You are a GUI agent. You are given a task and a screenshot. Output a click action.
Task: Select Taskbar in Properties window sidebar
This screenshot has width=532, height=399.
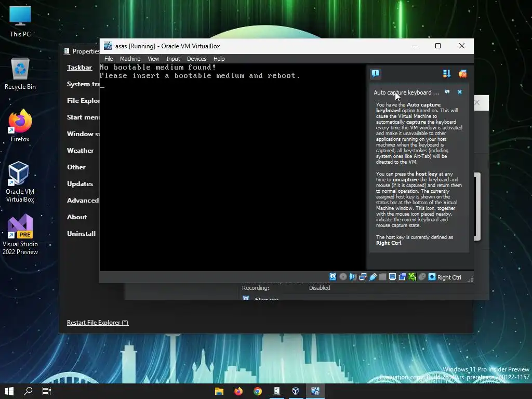pos(79,67)
